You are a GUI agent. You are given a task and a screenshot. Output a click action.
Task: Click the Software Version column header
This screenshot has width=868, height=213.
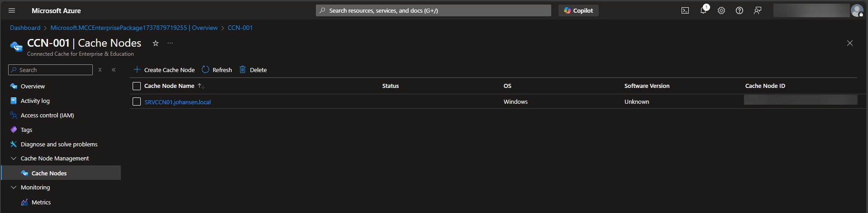tap(647, 86)
